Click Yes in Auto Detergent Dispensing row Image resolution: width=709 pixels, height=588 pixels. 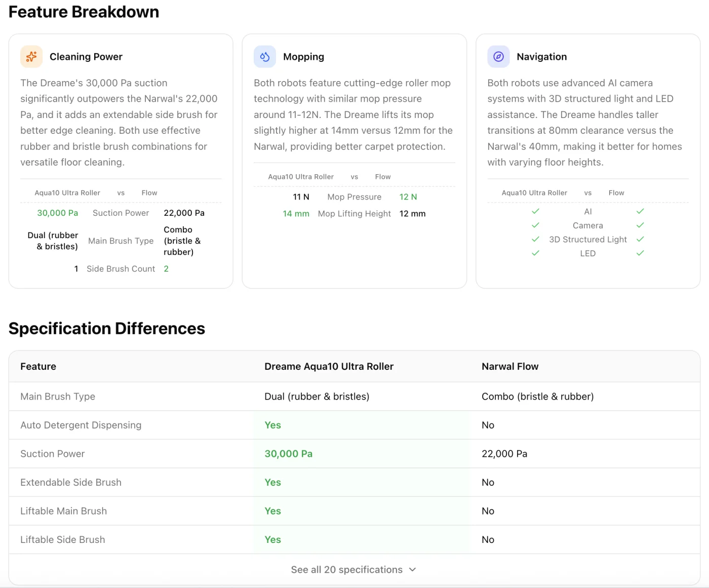point(273,425)
